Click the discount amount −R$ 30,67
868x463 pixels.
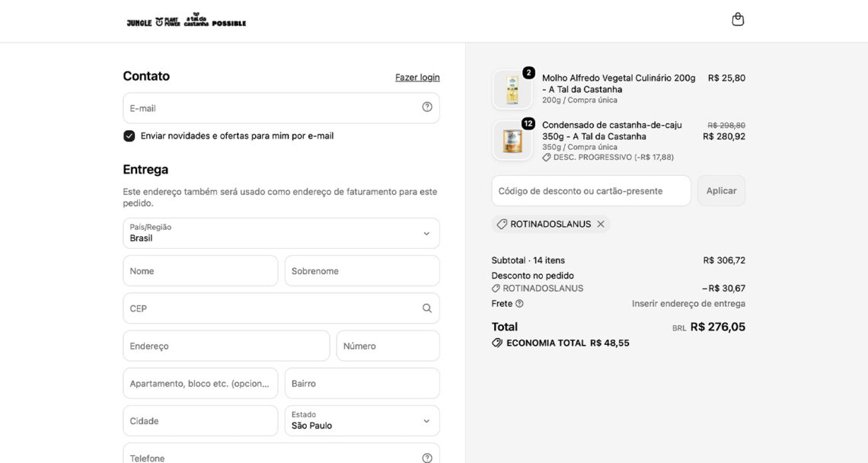tap(723, 289)
